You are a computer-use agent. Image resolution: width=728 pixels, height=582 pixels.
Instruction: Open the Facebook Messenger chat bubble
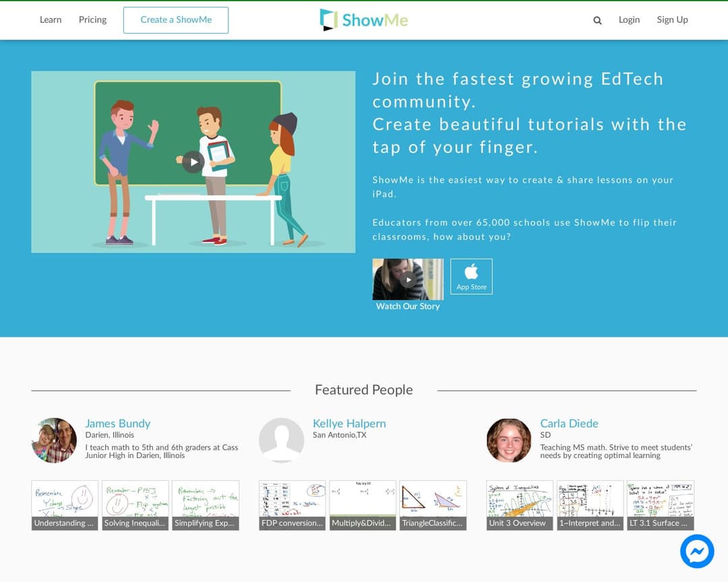(697, 552)
